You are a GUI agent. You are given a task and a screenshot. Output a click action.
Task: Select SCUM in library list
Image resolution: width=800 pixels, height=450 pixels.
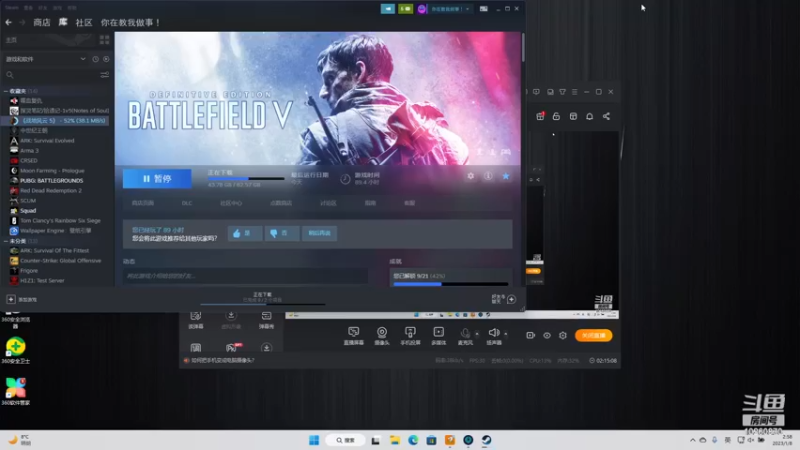pyautogui.click(x=28, y=201)
